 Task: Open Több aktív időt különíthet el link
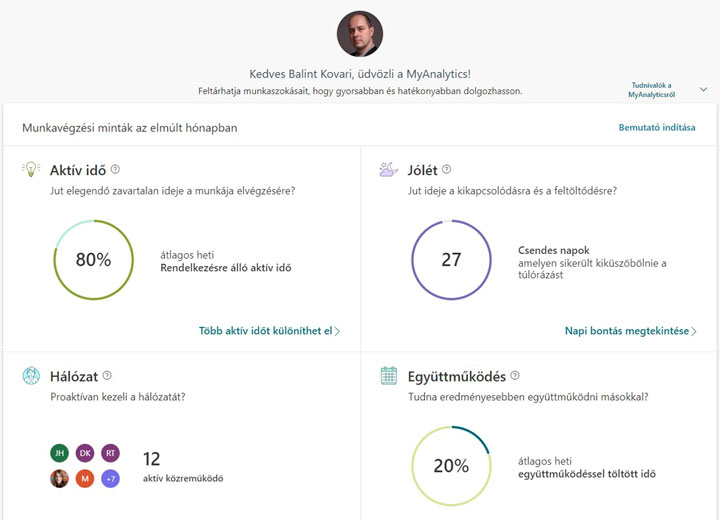coord(269,331)
